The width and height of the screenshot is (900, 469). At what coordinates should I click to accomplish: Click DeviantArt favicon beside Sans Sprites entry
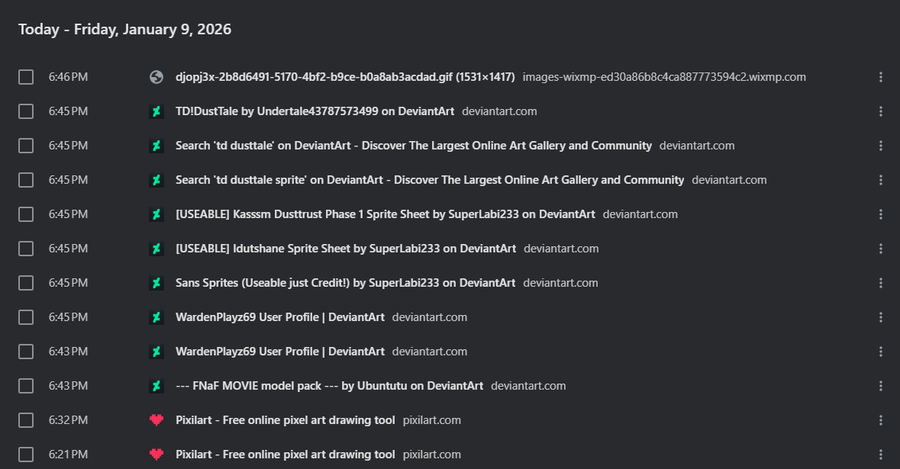pyautogui.click(x=156, y=283)
